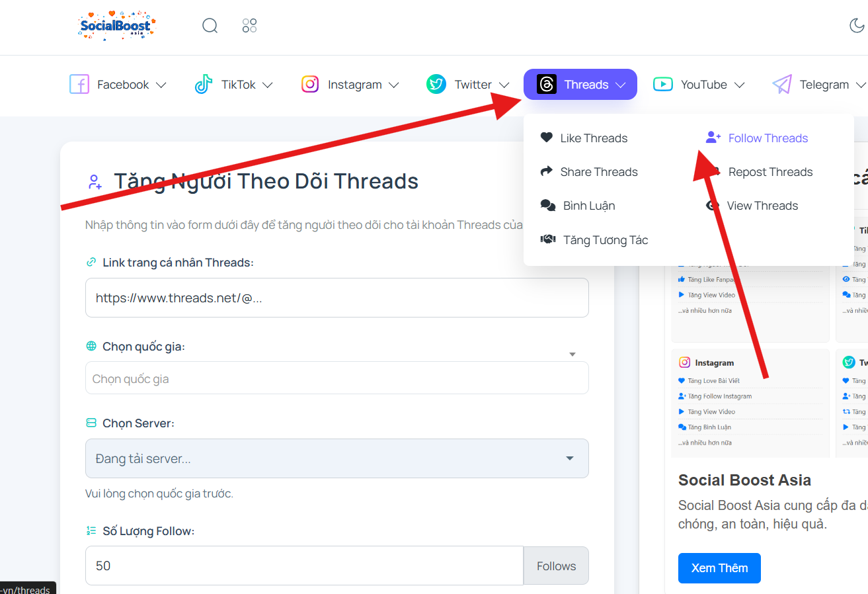
Task: Toggle dark mode moon icon
Action: (856, 26)
